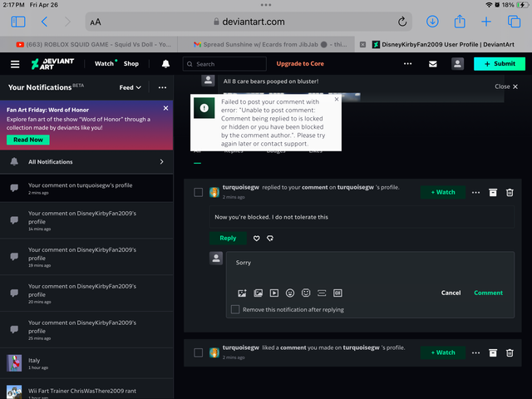Open the user avatar profile menu
Viewport: 532px width, 399px height.
(x=457, y=64)
